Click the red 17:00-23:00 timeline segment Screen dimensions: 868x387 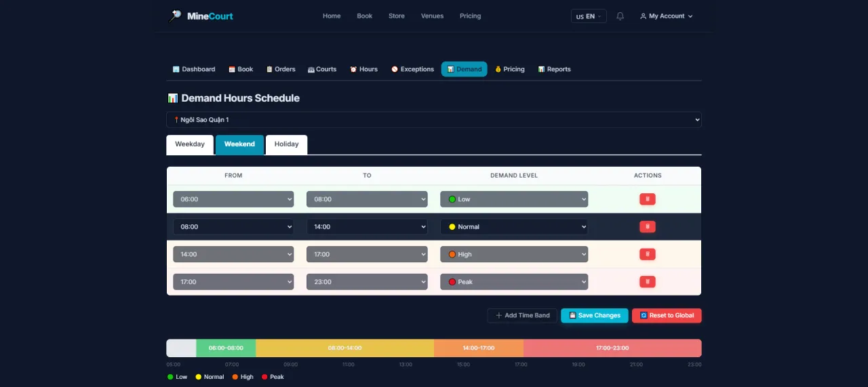click(x=612, y=348)
